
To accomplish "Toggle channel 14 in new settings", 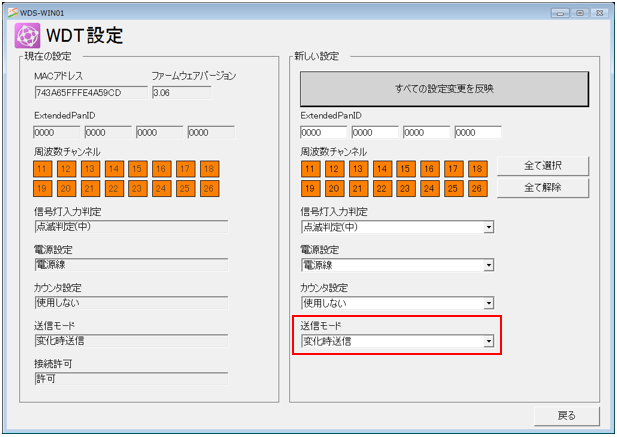I will (381, 169).
